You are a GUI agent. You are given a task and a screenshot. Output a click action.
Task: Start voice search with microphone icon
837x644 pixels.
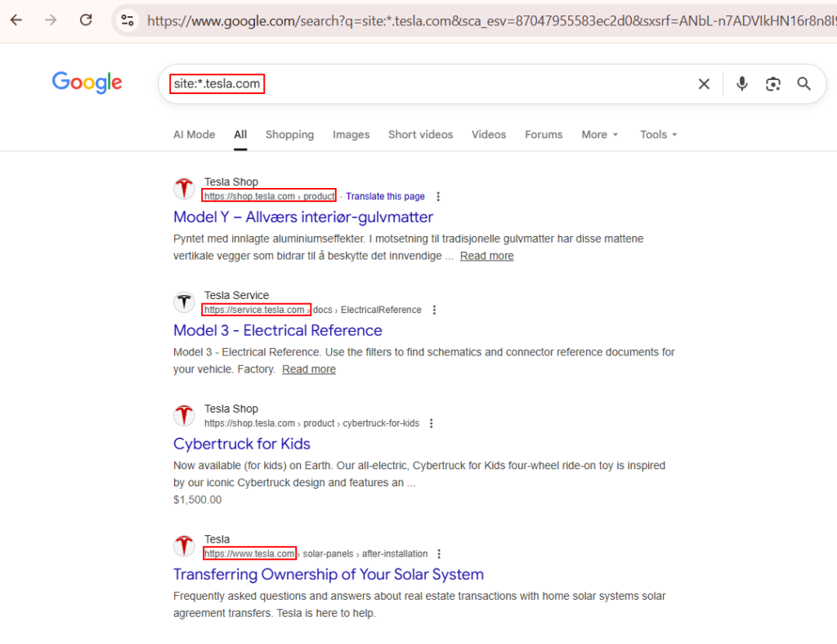click(741, 84)
